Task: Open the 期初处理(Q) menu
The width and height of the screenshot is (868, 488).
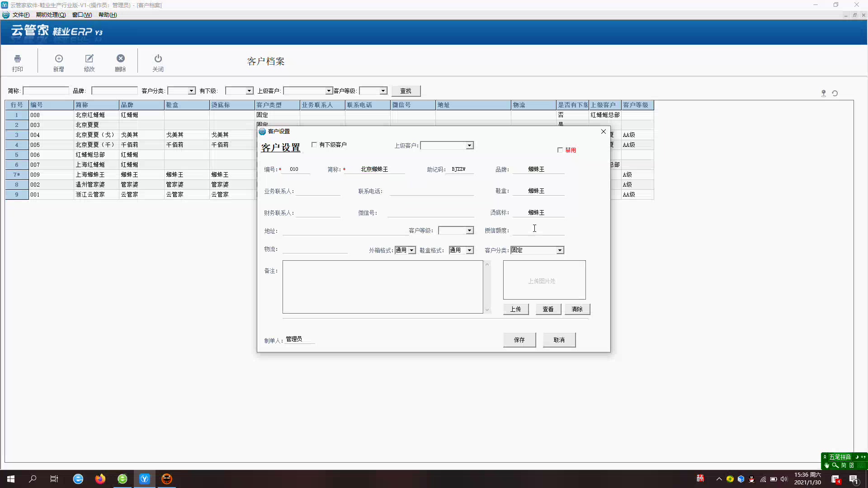Action: [x=50, y=14]
